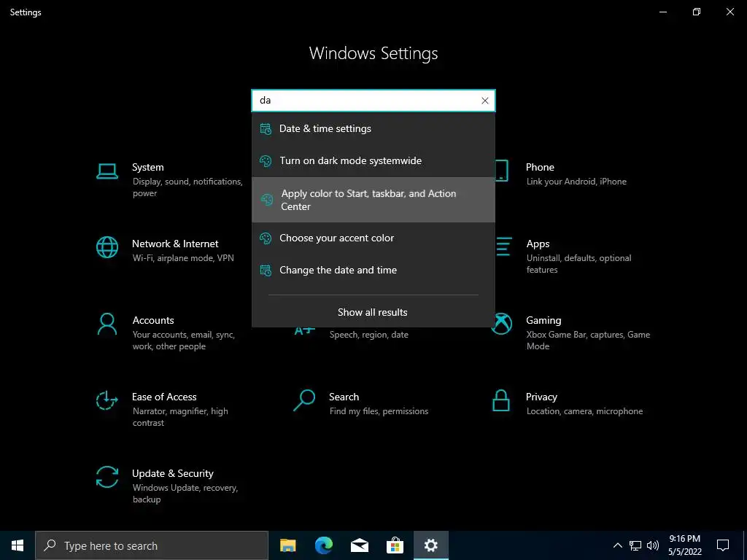Click Xbox Game Bar, captures description
The height and width of the screenshot is (560, 747).
click(x=588, y=341)
